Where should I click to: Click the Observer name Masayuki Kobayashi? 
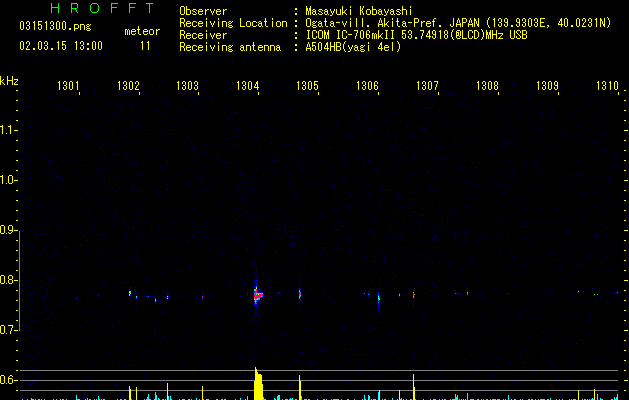pos(359,11)
